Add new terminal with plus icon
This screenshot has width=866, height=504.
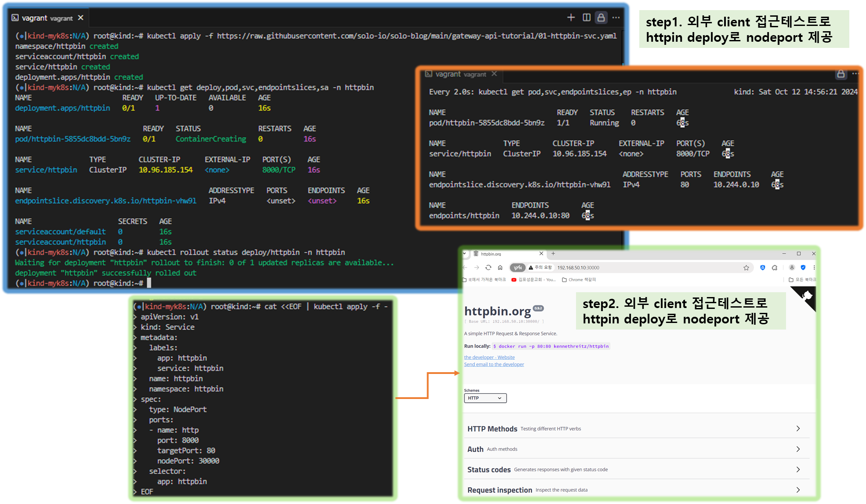tap(571, 18)
